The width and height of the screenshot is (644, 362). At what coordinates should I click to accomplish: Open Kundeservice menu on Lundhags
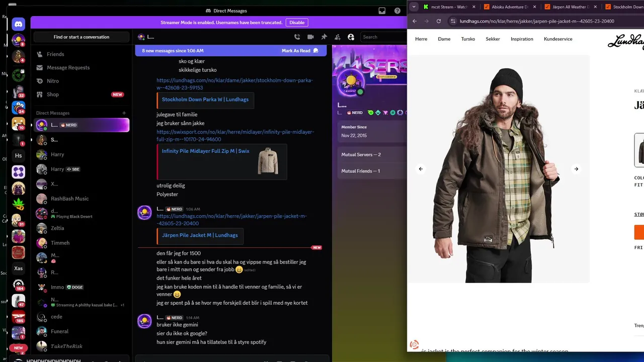[x=558, y=39]
